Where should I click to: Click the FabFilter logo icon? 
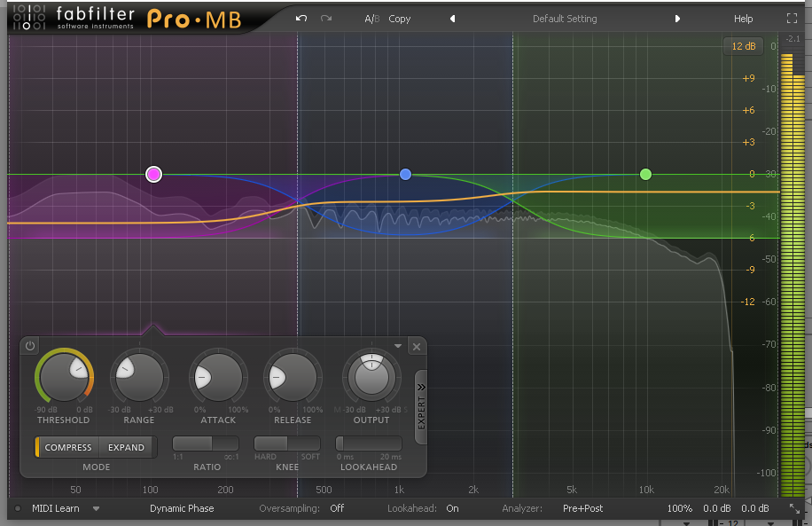coord(29,18)
